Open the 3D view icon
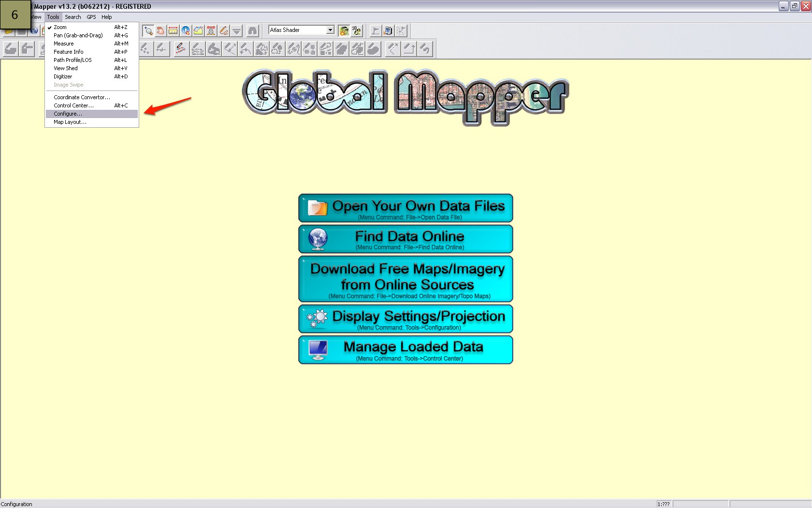 tap(356, 30)
